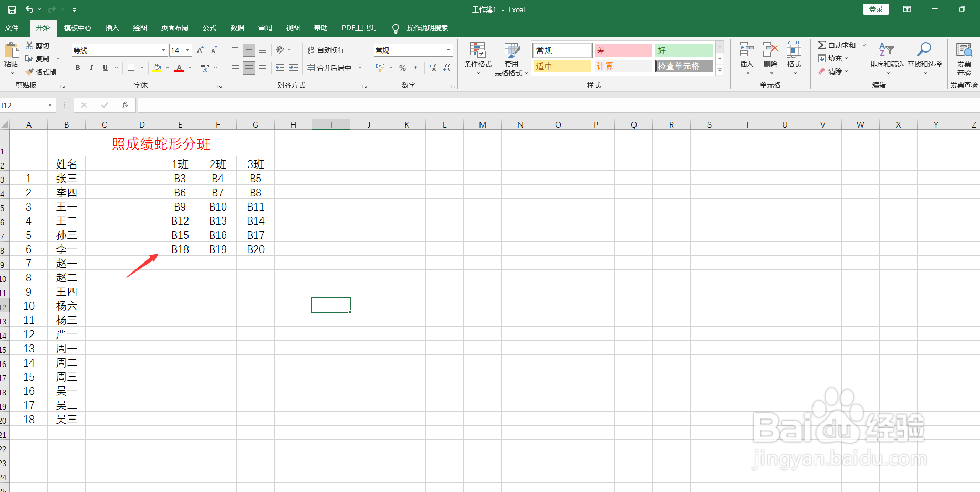The image size is (980, 492).
Task: Expand the Name Box dropdown
Action: pos(50,105)
